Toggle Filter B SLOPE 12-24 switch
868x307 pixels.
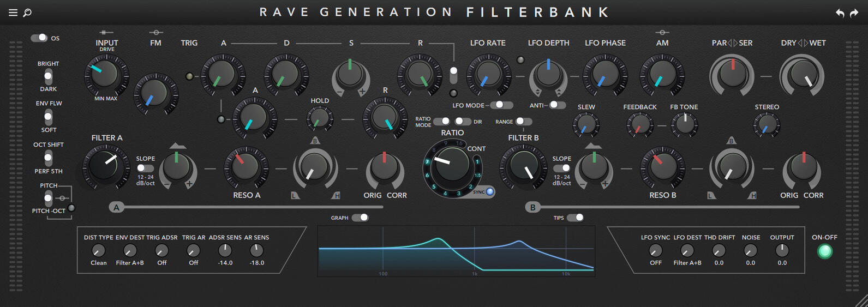click(561, 168)
